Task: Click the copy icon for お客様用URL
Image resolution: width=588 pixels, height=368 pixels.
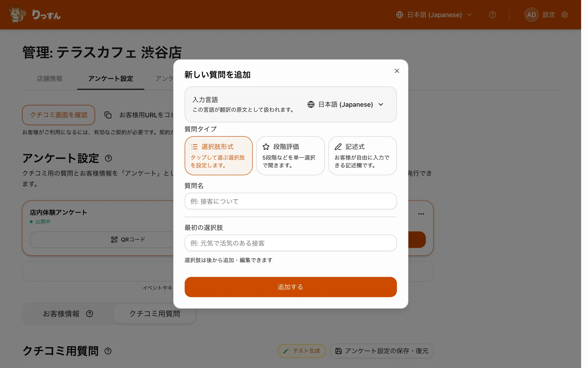Action: [x=108, y=115]
